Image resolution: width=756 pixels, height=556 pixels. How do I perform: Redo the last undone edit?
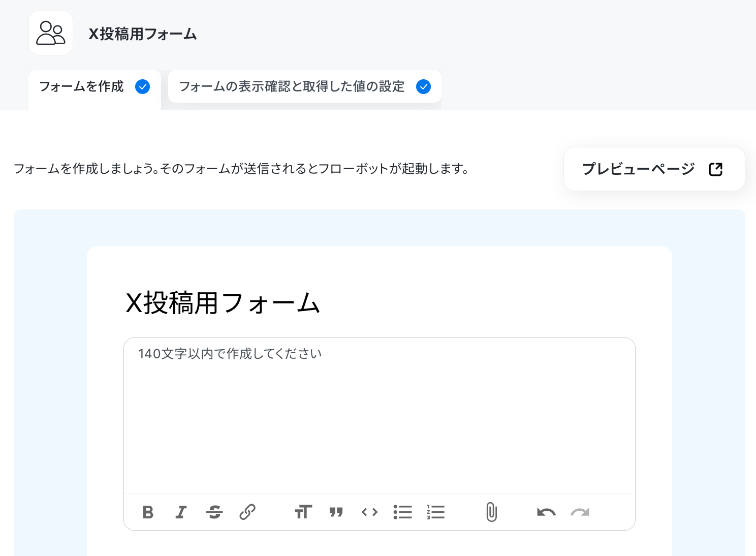pyautogui.click(x=580, y=512)
